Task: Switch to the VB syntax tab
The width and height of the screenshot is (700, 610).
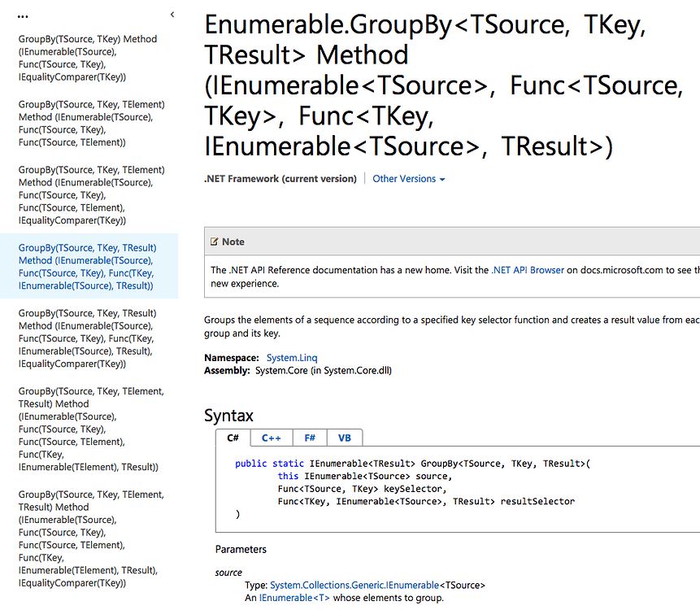Action: [x=345, y=437]
